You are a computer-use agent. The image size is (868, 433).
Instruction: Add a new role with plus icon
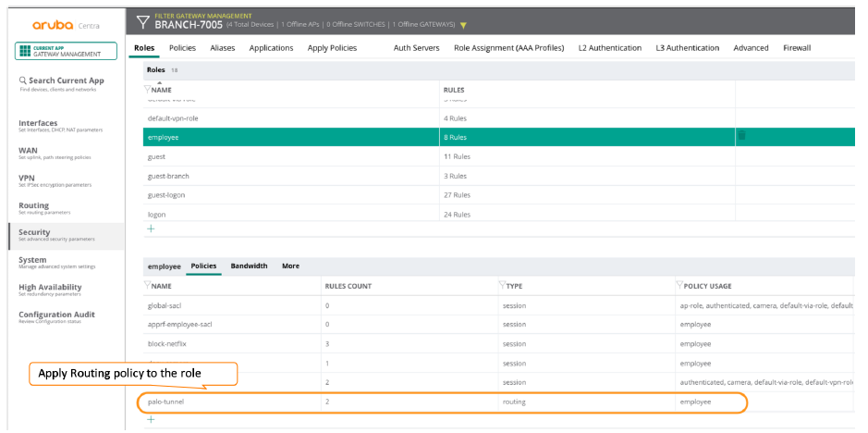(151, 228)
